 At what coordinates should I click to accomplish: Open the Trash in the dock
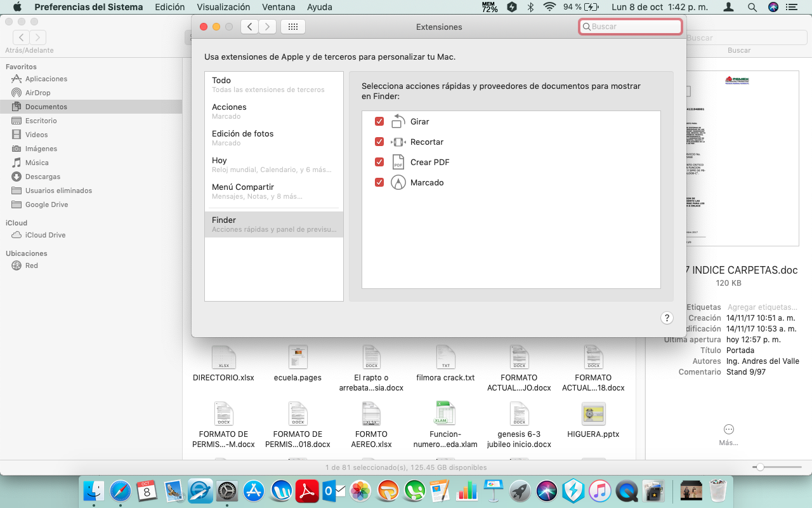(x=717, y=491)
